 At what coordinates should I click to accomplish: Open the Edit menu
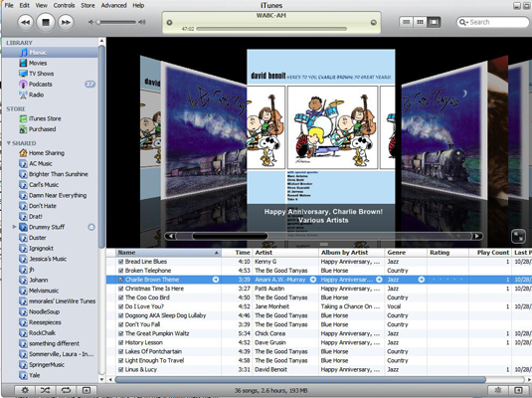coord(25,5)
